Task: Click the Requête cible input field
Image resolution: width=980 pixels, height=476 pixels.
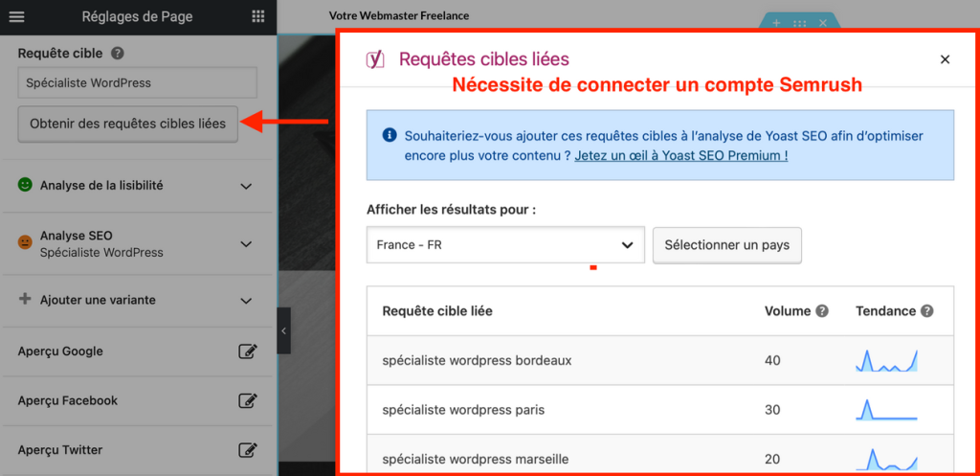Action: pyautogui.click(x=137, y=82)
